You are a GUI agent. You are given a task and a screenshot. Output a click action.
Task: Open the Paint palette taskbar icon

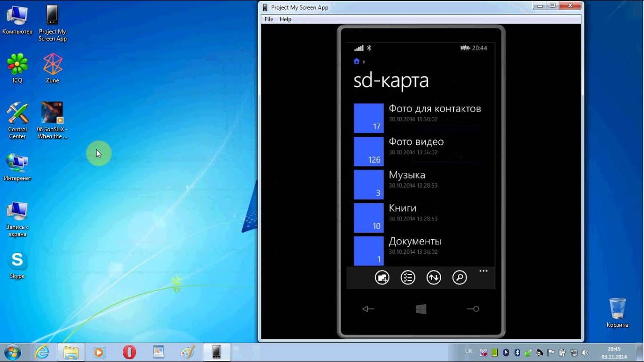click(187, 352)
